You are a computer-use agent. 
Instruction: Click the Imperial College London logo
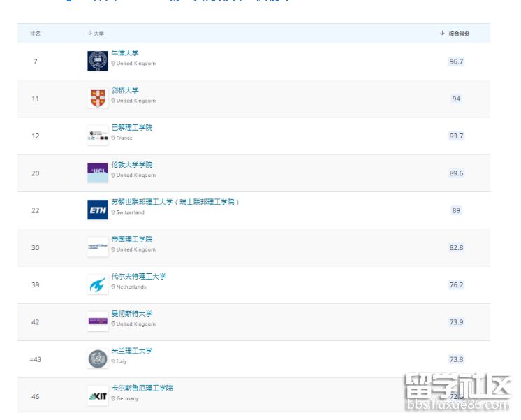97,247
